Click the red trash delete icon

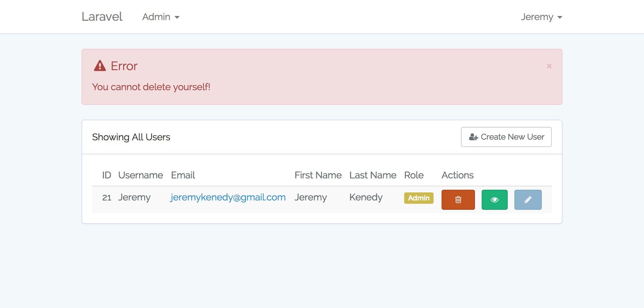(458, 200)
